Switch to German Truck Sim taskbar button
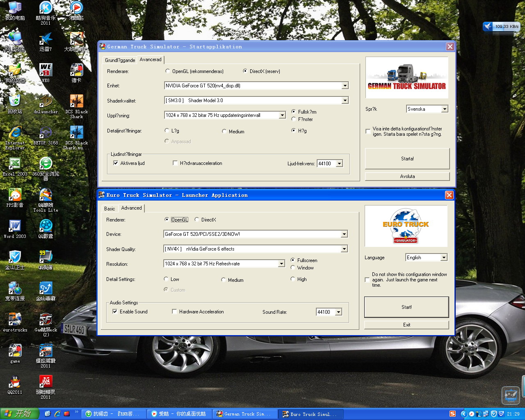The image size is (525, 420). pos(245,414)
